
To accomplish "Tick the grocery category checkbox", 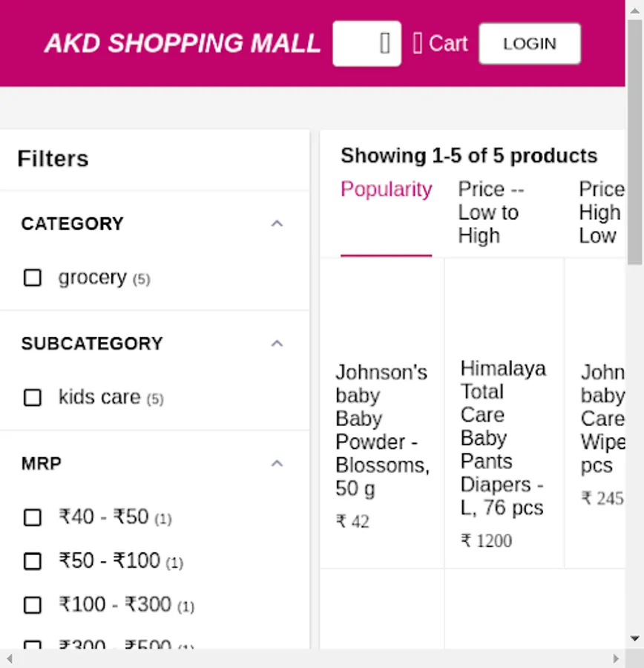I will click(33, 278).
